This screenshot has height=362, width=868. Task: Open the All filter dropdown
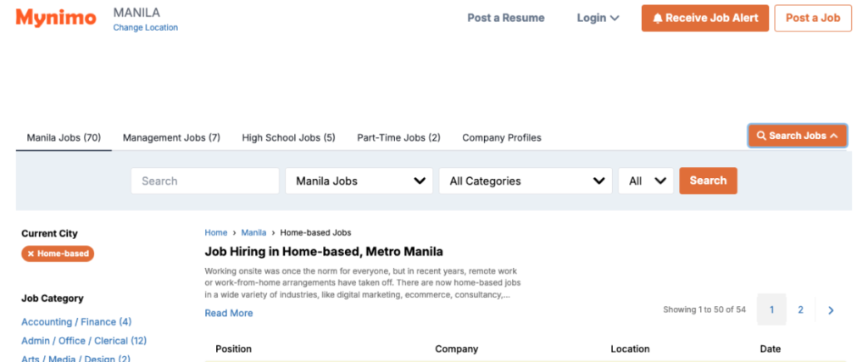point(645,181)
